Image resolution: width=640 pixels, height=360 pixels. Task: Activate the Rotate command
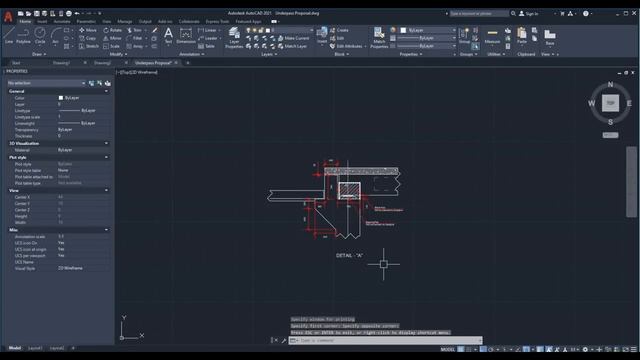click(x=112, y=30)
